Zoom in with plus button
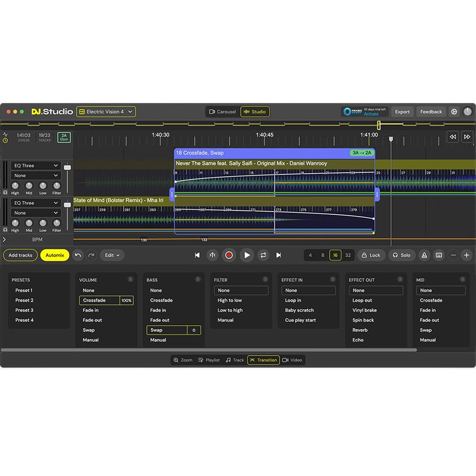 click(x=466, y=255)
